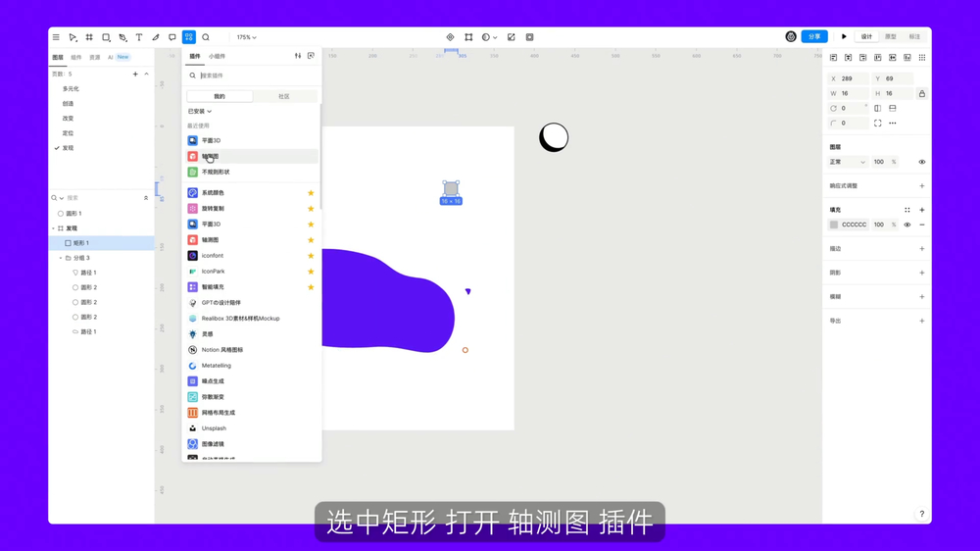Open the 175% zoom dropdown

[x=246, y=37]
